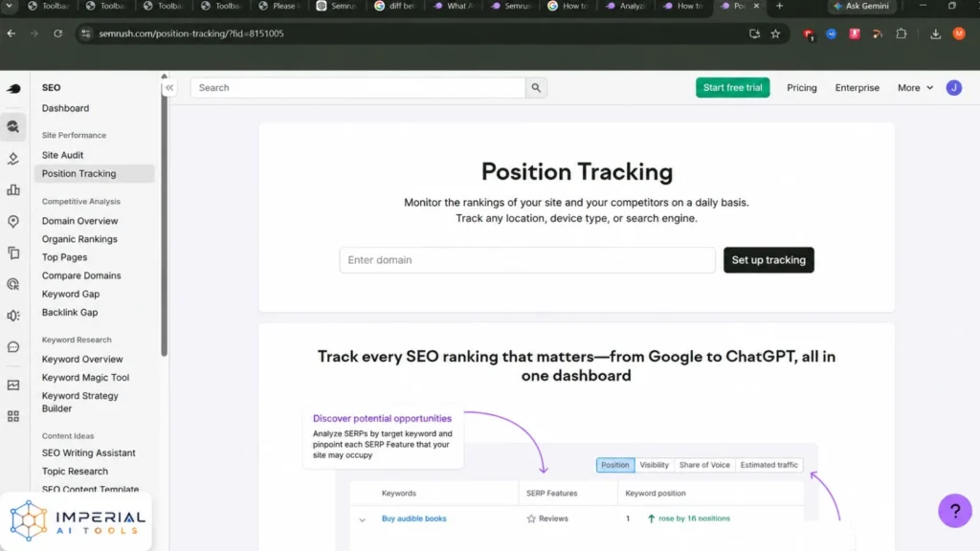Open the user avatar J profile

954,88
